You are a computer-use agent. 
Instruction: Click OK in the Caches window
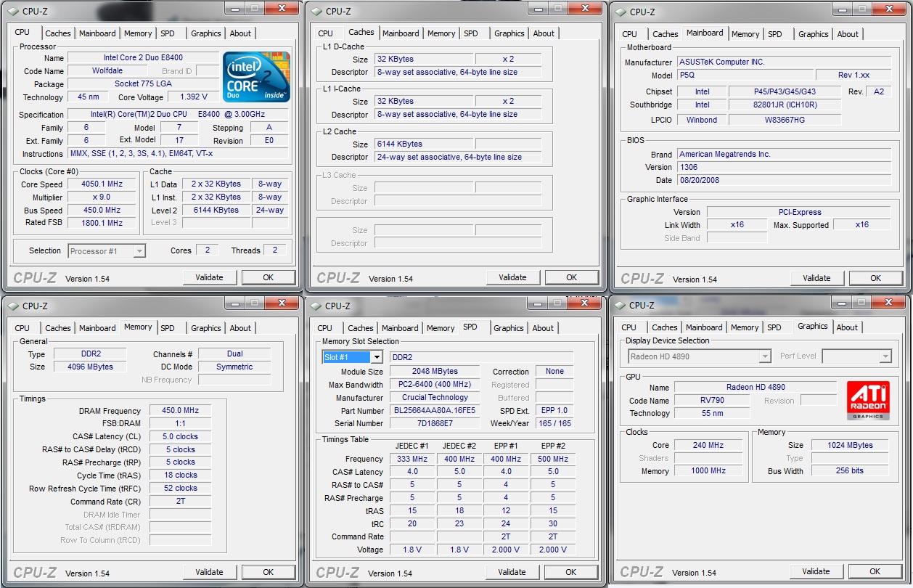[572, 277]
